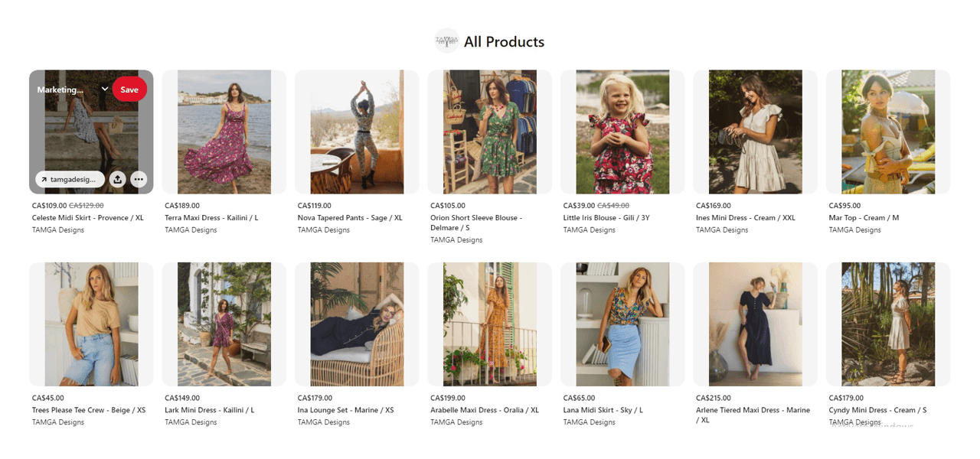The image size is (980, 459).
Task: Open the three-dot more options on hovered pin
Action: [139, 179]
